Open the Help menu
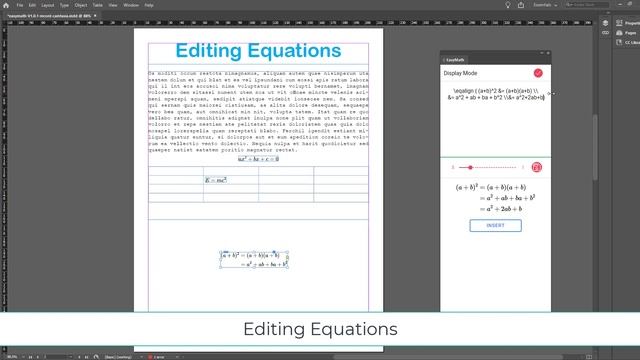The height and width of the screenshot is (360, 640). click(149, 5)
